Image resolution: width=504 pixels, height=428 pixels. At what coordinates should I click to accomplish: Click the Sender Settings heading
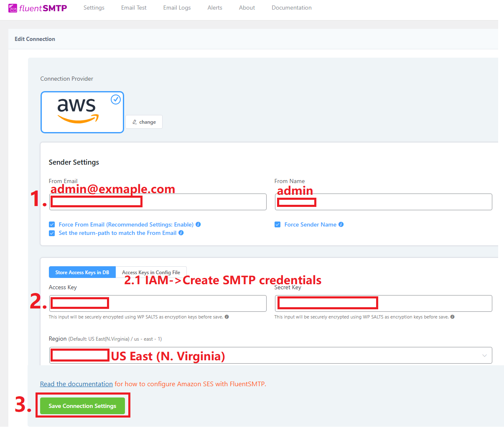(74, 162)
